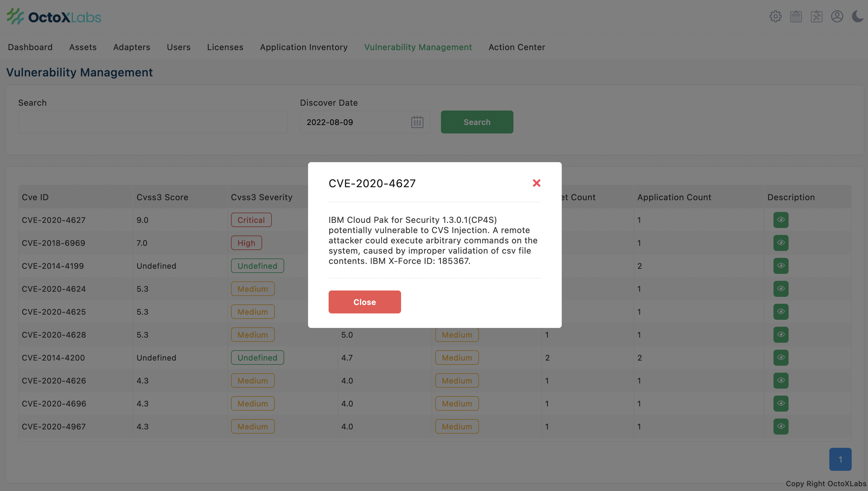Viewport: 868px width, 491px height.
Task: Go to the Dashboard tab
Action: pos(30,47)
